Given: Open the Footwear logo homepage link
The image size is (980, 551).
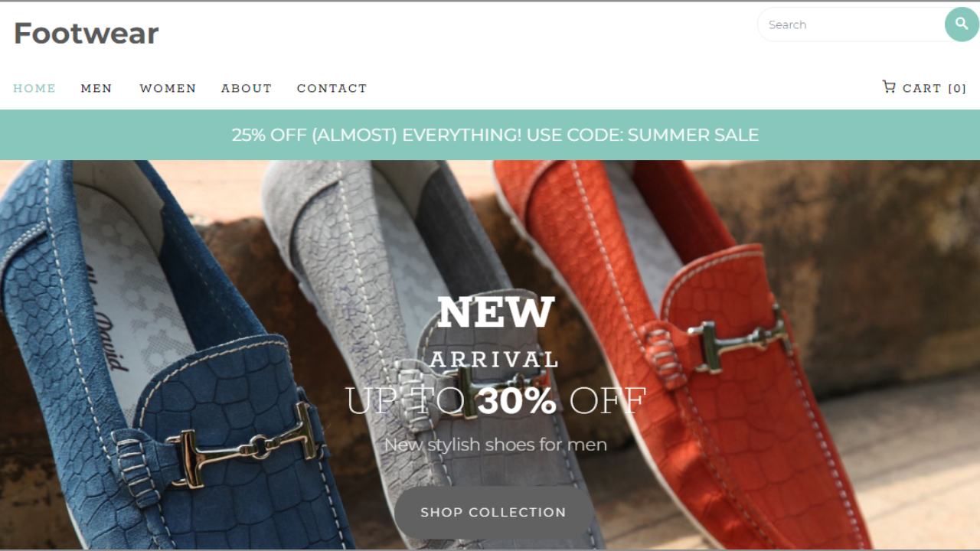Looking at the screenshot, I should tap(86, 33).
